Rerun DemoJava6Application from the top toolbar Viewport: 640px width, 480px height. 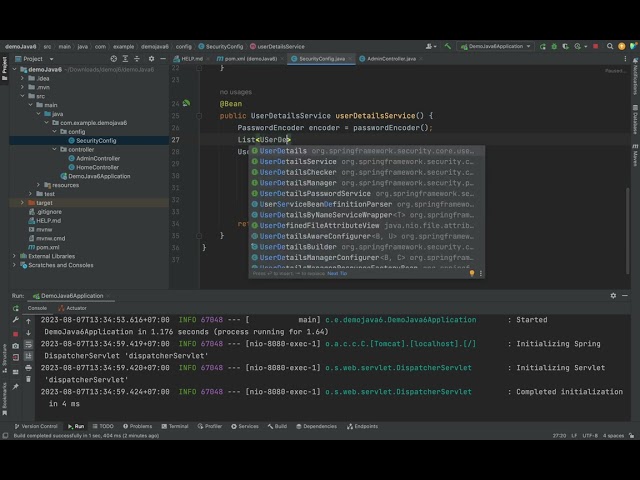(543, 47)
